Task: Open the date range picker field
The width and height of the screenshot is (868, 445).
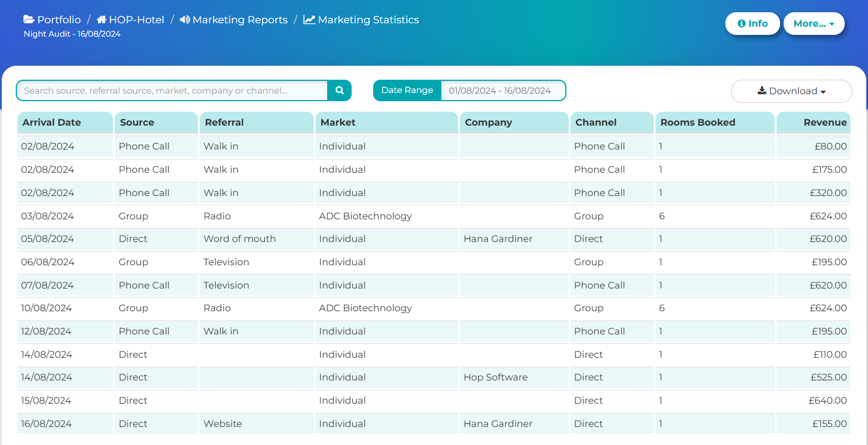Action: [503, 91]
